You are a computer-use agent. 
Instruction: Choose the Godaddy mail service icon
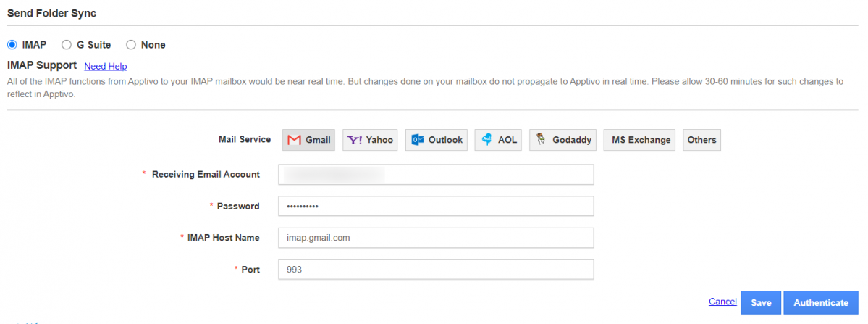(x=563, y=140)
